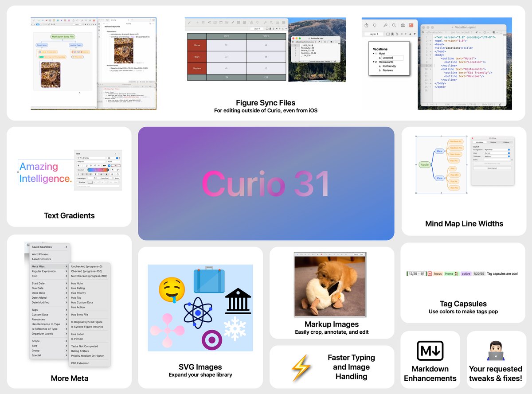Click the lock icon in Vacation.opml status bar
The height and width of the screenshot is (394, 532).
(500, 105)
